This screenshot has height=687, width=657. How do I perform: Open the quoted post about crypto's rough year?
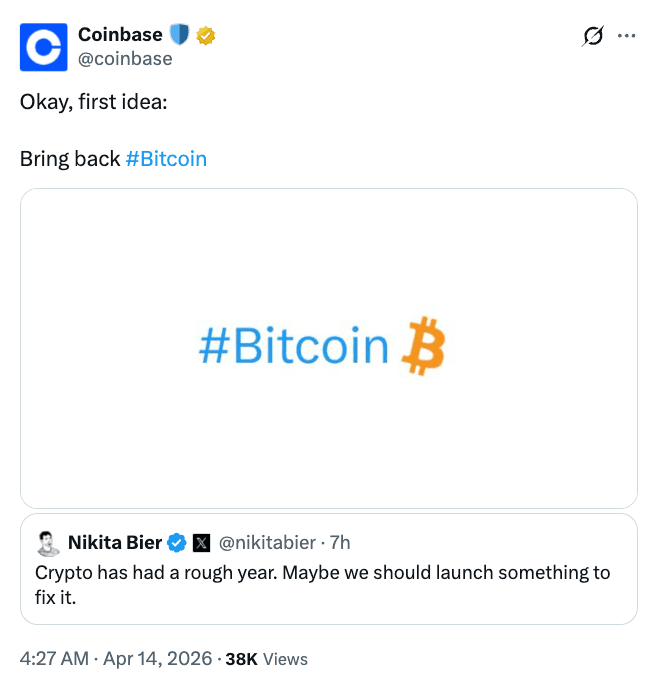[x=322, y=584]
